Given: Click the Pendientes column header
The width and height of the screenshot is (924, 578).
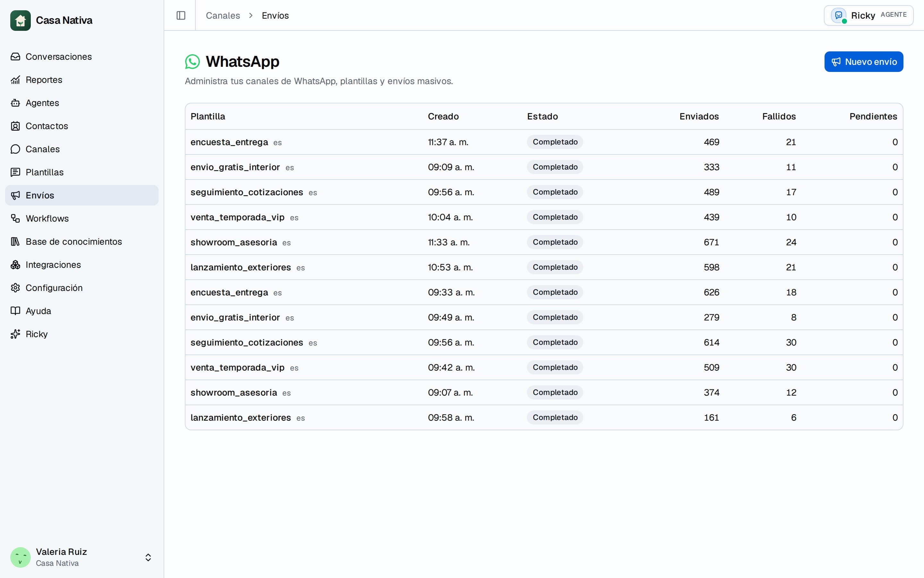Looking at the screenshot, I should click(x=873, y=116).
